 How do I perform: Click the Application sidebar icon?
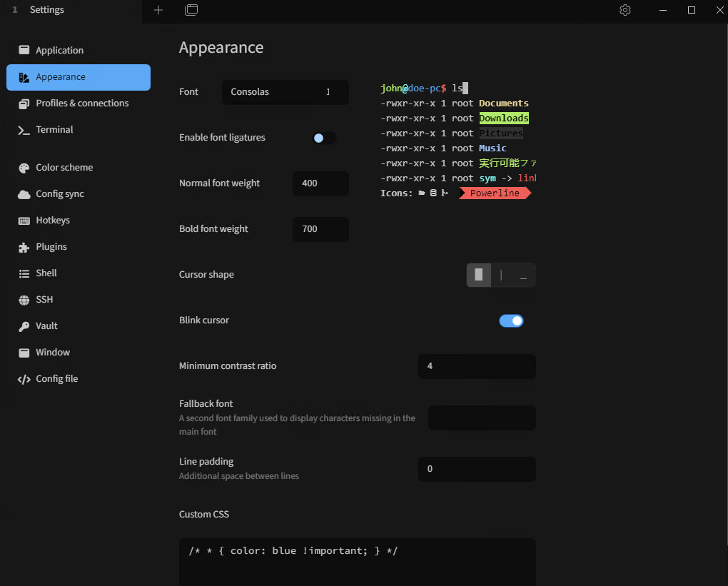(x=24, y=50)
